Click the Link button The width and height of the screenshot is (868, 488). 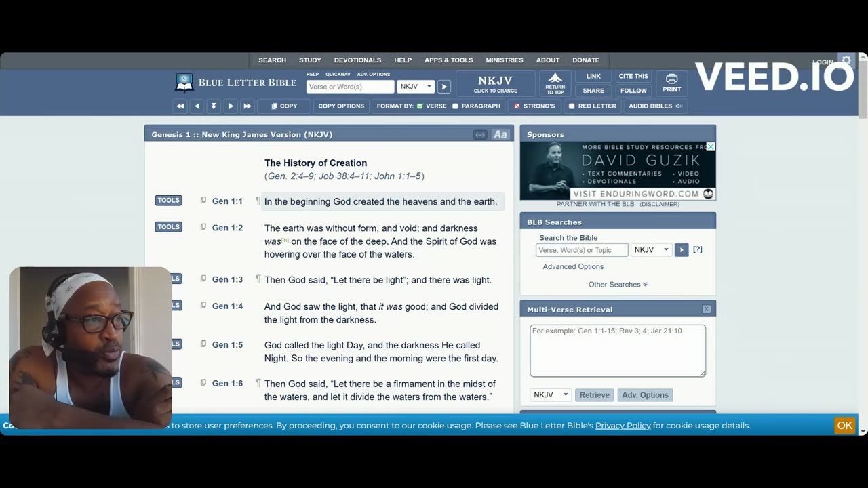593,77
